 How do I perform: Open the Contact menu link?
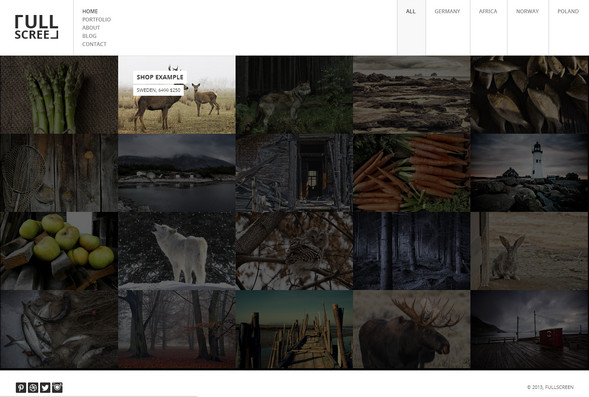pos(94,44)
